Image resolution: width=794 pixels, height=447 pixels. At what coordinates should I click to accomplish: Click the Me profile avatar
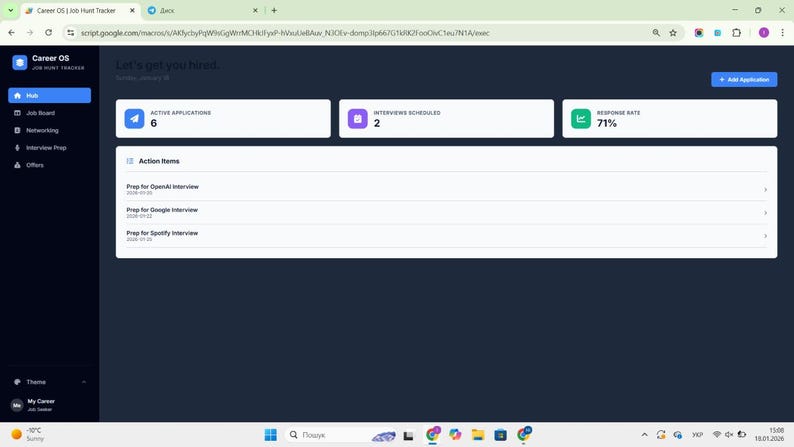click(x=17, y=405)
